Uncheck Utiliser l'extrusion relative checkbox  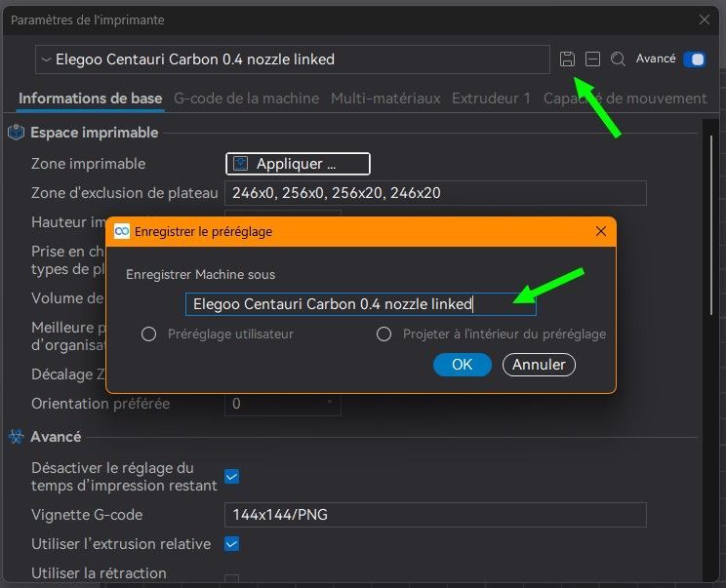pos(231,544)
